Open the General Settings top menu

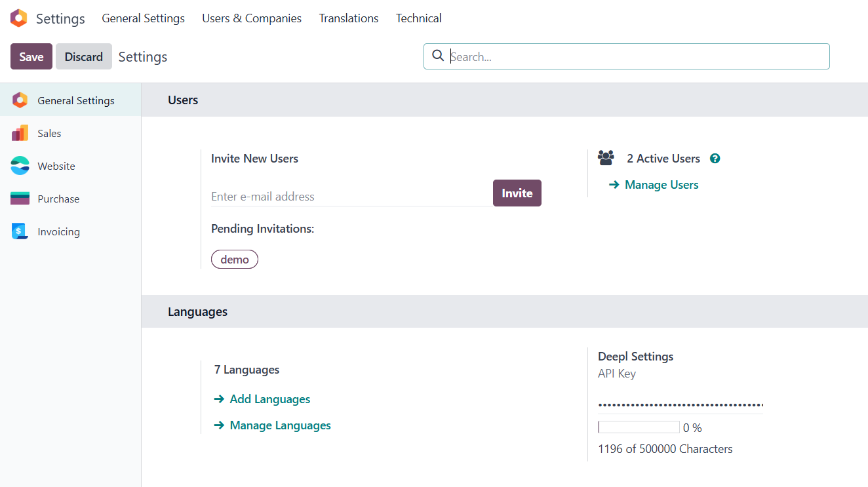tap(143, 18)
